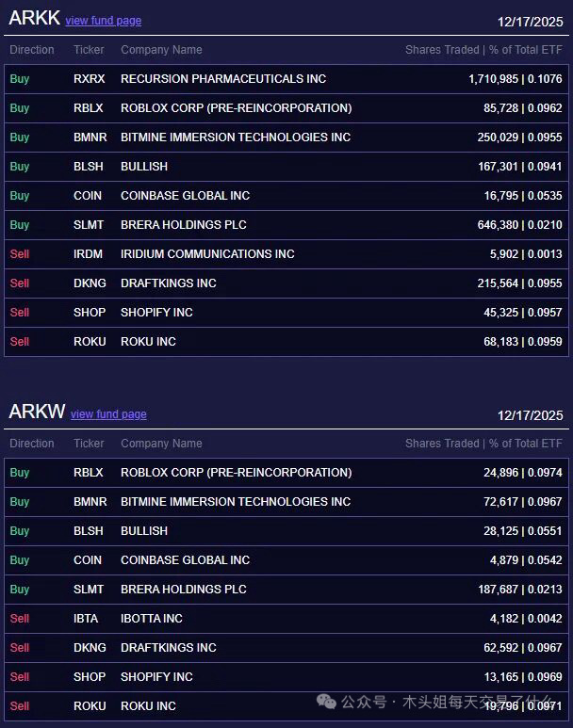Click ARKK view fund page link
This screenshot has width=573, height=728.
(103, 21)
